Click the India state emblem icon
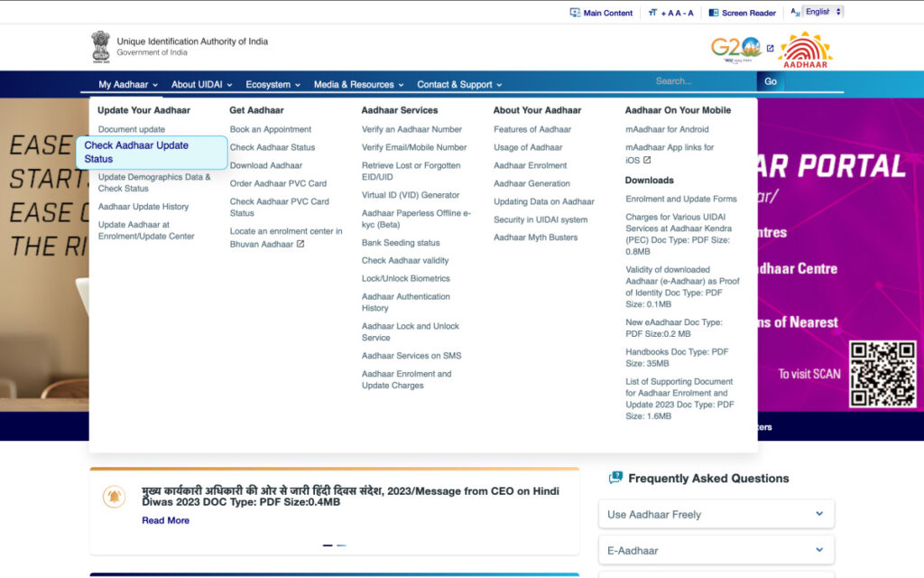 100,46
